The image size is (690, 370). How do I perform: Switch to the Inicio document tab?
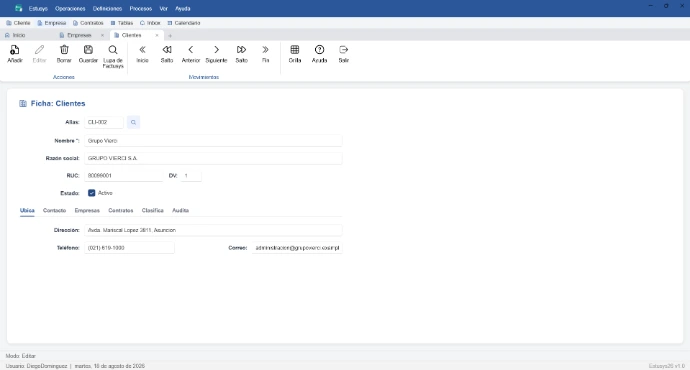pyautogui.click(x=18, y=35)
